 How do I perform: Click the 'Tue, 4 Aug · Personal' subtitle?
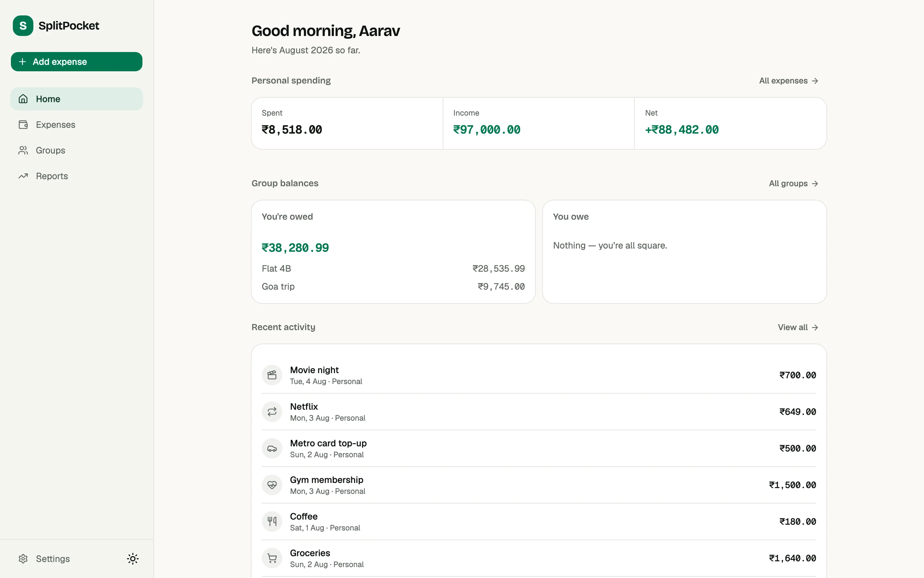[326, 381]
